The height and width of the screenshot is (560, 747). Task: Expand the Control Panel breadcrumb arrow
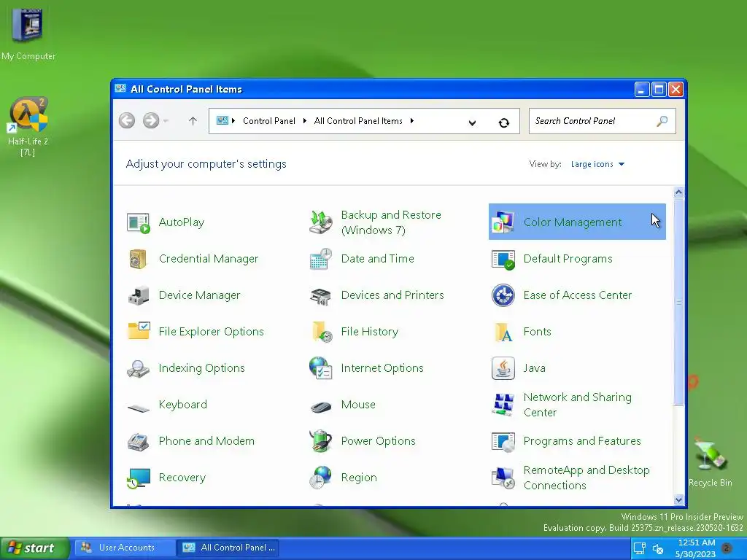[x=305, y=121]
